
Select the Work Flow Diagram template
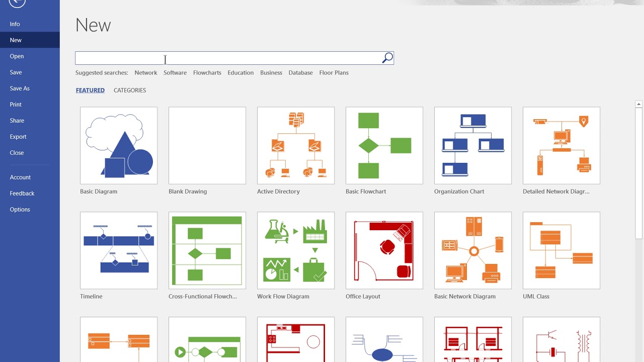click(x=295, y=250)
